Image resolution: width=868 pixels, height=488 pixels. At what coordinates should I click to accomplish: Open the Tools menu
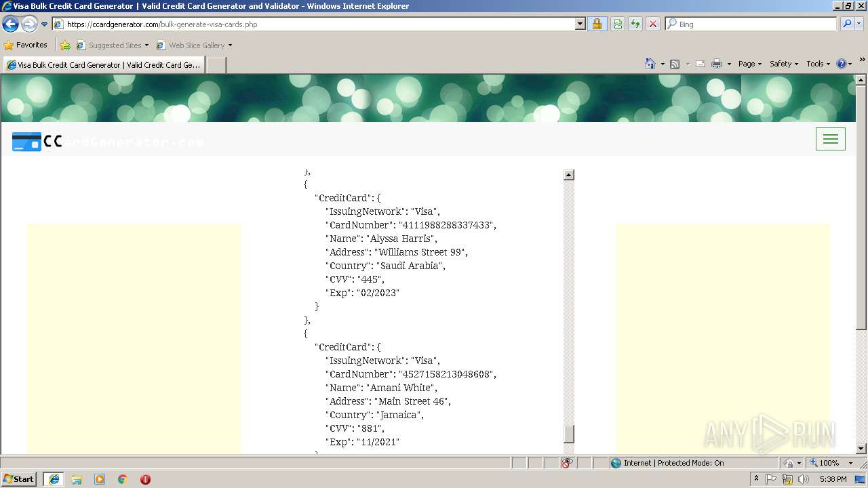click(818, 64)
